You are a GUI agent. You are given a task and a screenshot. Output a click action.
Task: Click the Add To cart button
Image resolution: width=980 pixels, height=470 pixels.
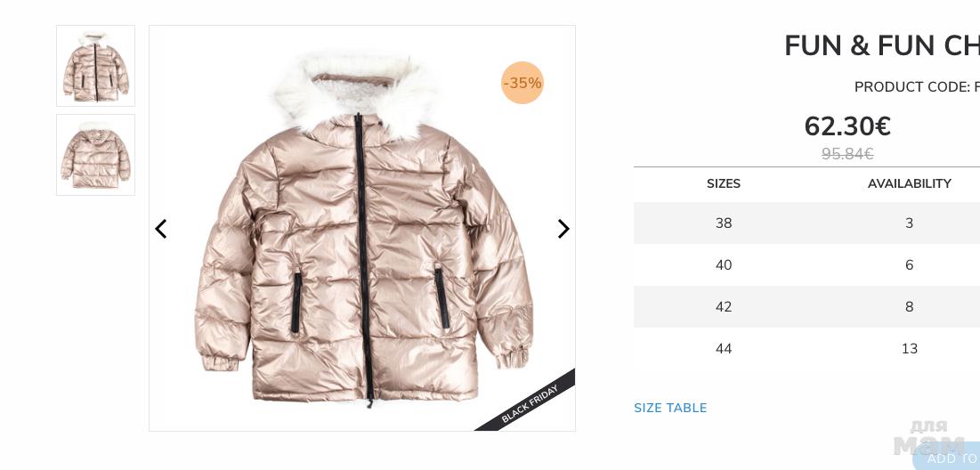coord(946,457)
